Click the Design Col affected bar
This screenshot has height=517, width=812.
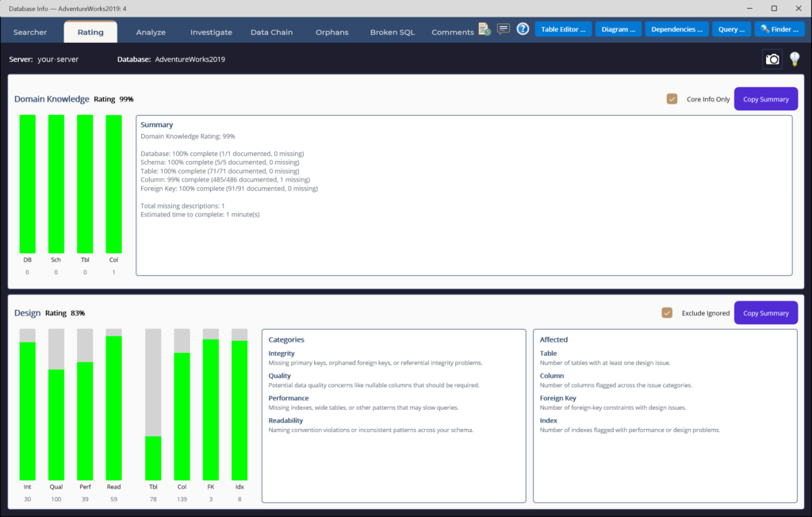pos(182,404)
